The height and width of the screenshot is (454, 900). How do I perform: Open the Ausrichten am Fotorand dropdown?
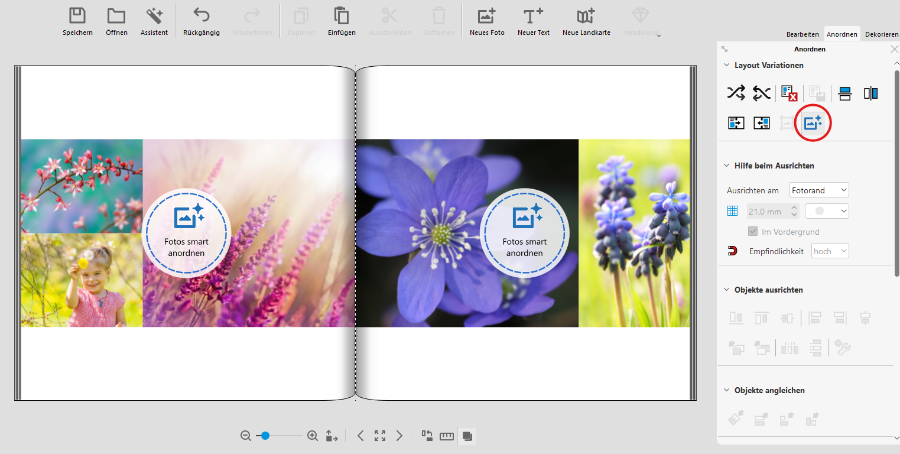[x=818, y=189]
